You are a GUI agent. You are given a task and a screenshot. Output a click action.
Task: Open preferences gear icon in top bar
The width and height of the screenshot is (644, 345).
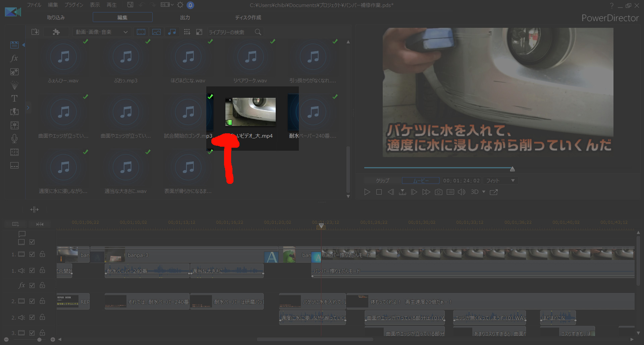[180, 5]
